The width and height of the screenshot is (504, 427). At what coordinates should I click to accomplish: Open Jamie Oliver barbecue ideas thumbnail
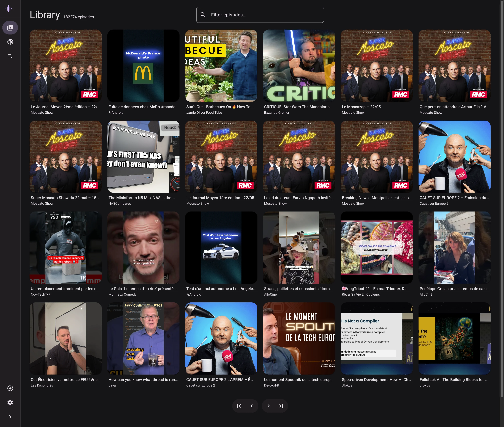pos(221,66)
